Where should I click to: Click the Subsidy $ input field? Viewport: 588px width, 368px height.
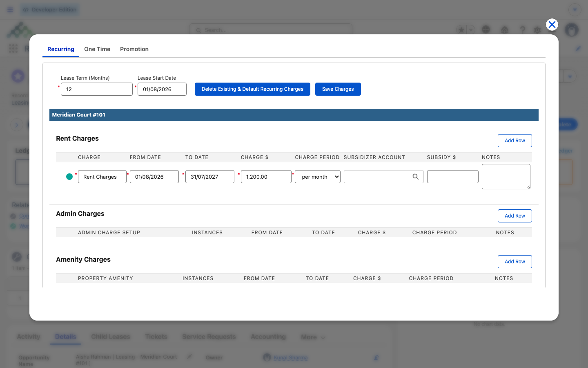[453, 177]
